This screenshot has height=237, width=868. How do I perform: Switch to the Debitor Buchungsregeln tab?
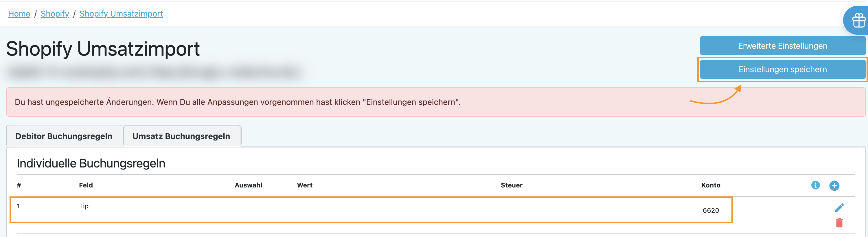64,136
